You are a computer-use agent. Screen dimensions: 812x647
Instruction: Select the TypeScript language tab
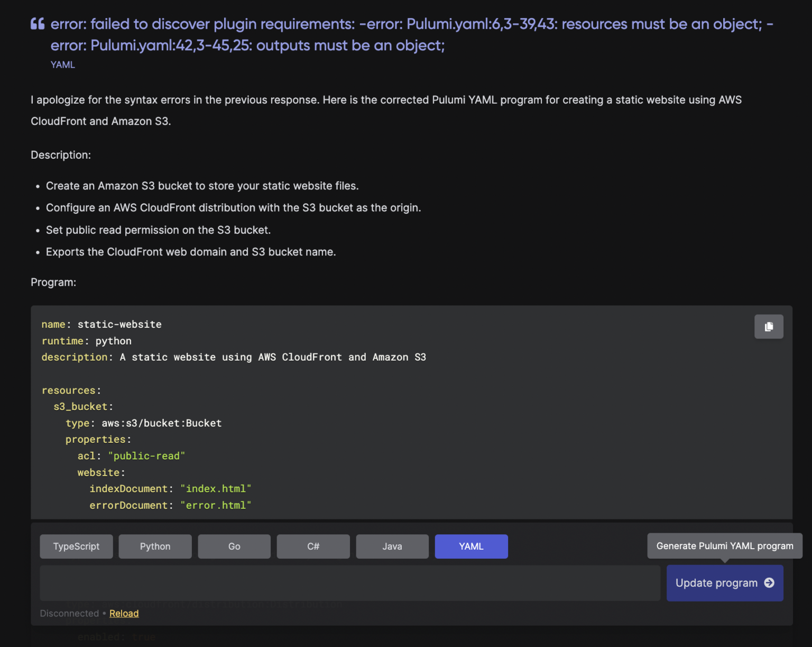76,546
